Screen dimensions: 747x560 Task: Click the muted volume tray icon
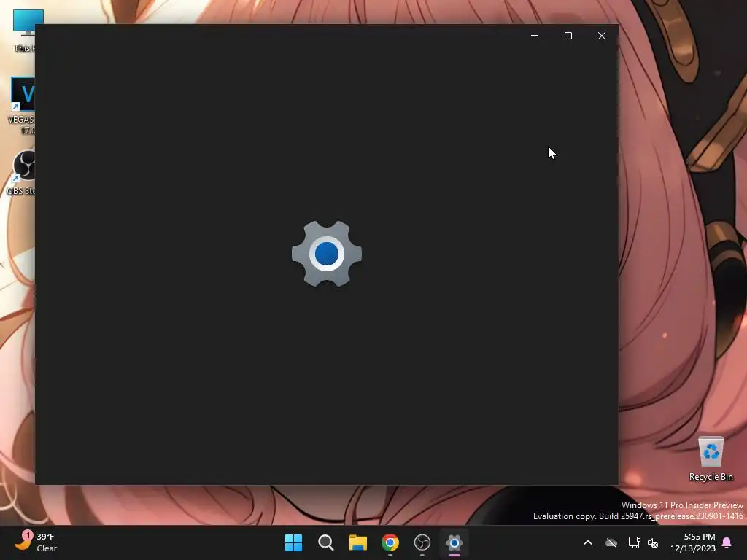click(x=653, y=542)
